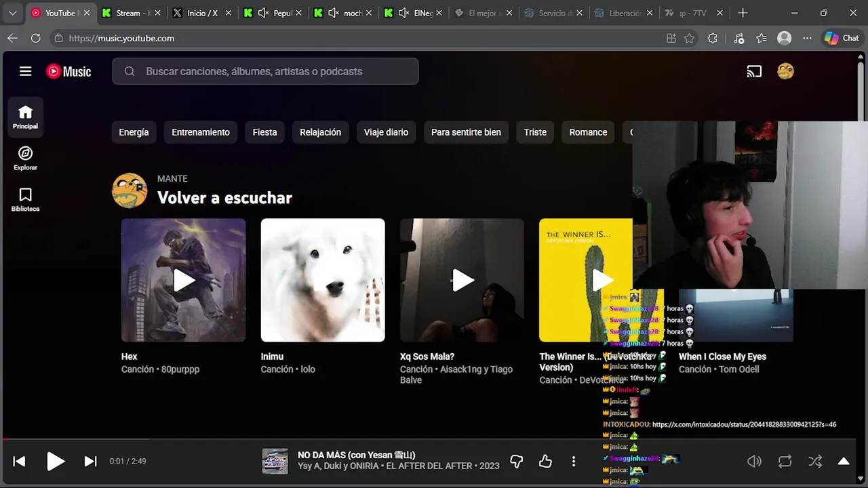Switch to the muted Pepul tab
This screenshot has height=488, width=868.
tap(272, 13)
